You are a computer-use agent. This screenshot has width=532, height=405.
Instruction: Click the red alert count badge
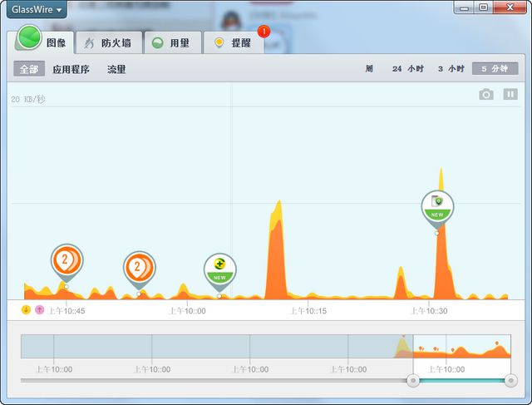click(264, 32)
